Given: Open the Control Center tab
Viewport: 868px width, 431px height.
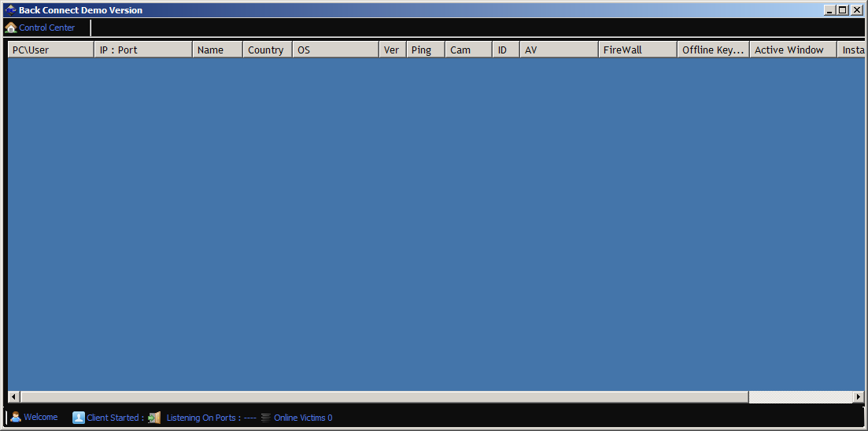Looking at the screenshot, I should pyautogui.click(x=46, y=28).
